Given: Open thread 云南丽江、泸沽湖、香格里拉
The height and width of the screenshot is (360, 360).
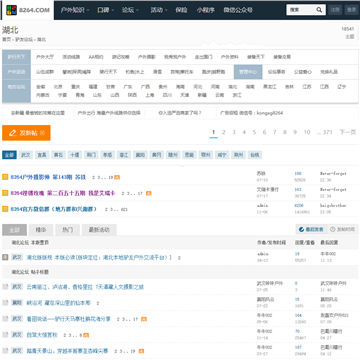Looking at the screenshot, I should pos(85,287).
